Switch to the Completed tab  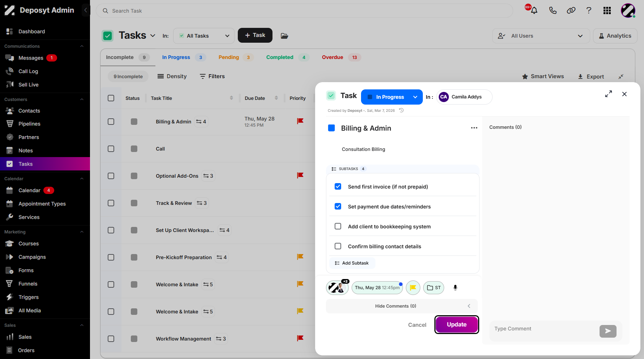coord(287,57)
